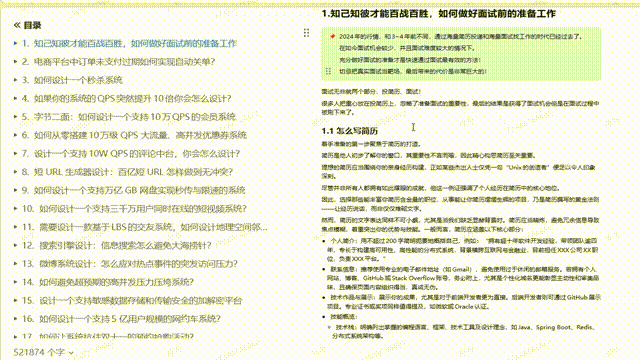The image size is (640, 360).
Task: Click the drag handle inside the green callout
Action: [x=328, y=71]
